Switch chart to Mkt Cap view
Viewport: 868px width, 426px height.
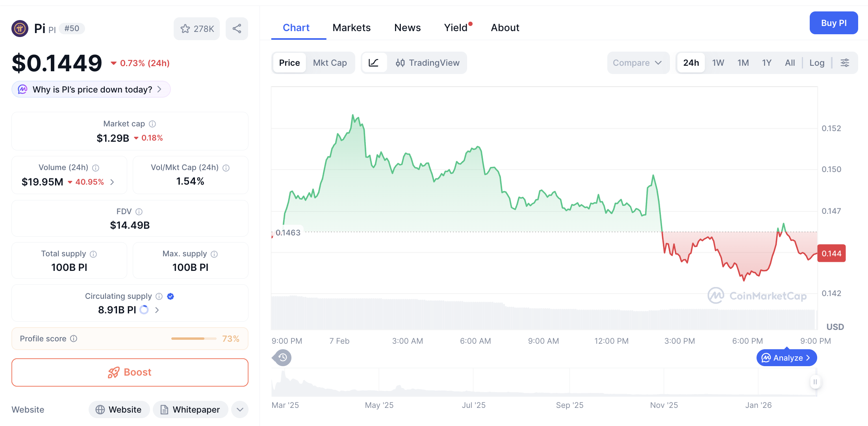[330, 63]
